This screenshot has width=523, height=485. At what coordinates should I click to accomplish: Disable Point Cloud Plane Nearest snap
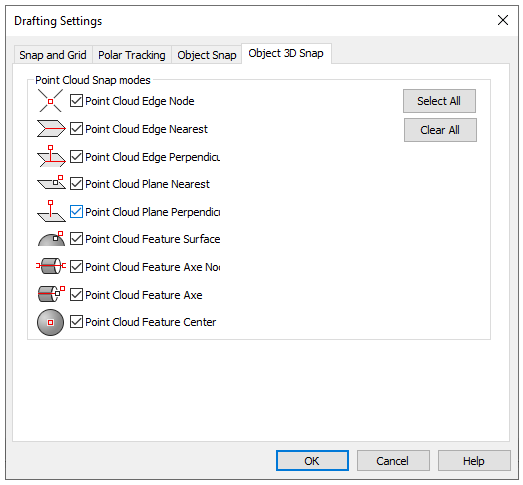pyautogui.click(x=76, y=183)
